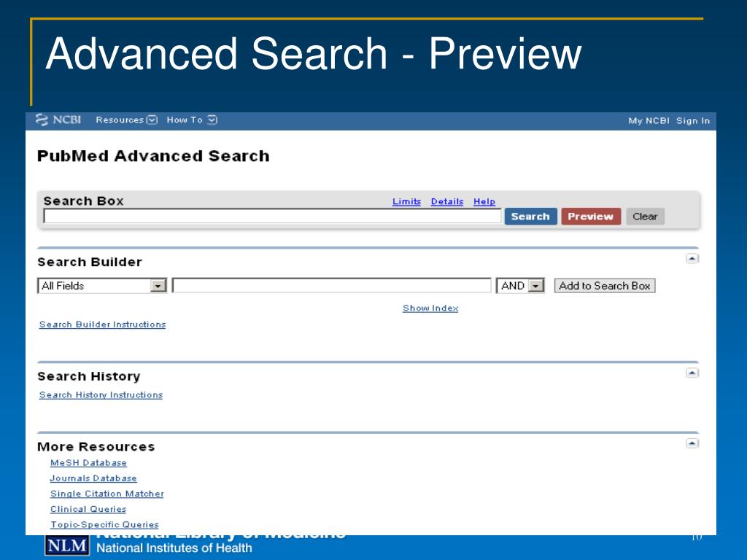Click the red Preview button

point(591,216)
